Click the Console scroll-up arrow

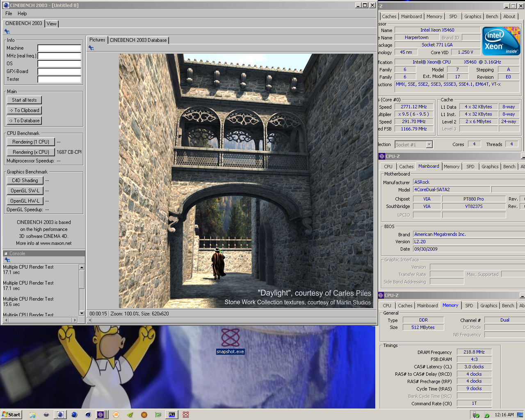[82, 267]
